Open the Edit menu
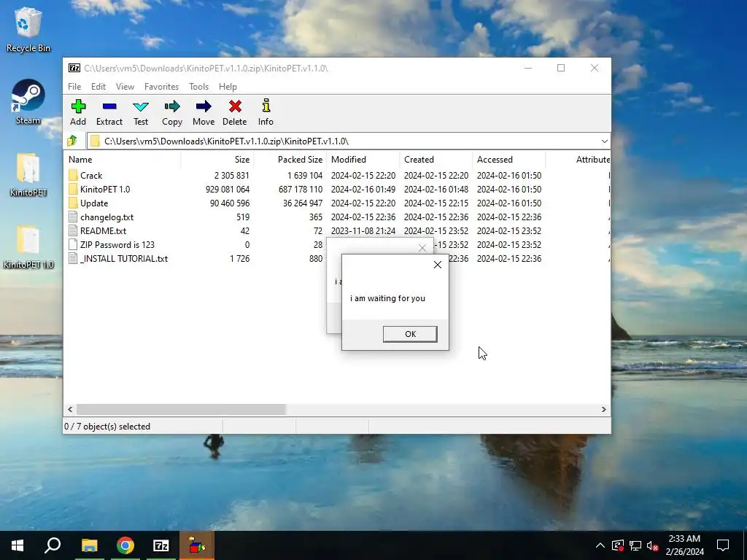 pyautogui.click(x=98, y=86)
